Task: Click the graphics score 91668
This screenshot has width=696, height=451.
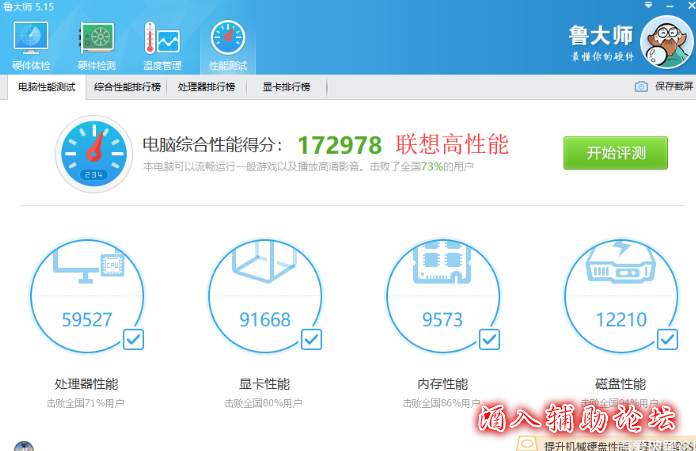Action: point(265,320)
